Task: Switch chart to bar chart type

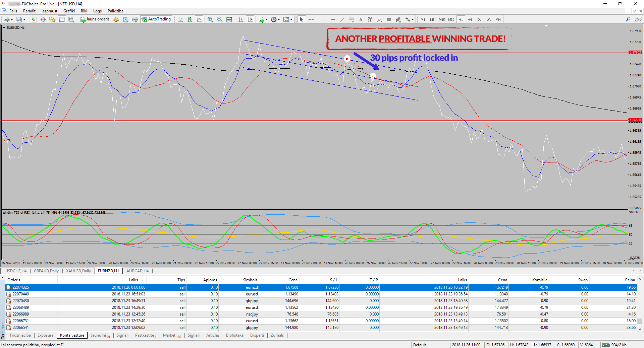Action: (180, 19)
